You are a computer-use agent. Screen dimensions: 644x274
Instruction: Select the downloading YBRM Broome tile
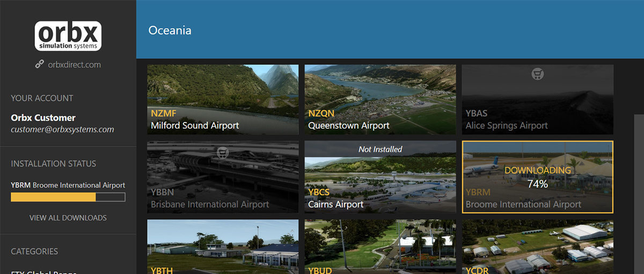pyautogui.click(x=538, y=177)
